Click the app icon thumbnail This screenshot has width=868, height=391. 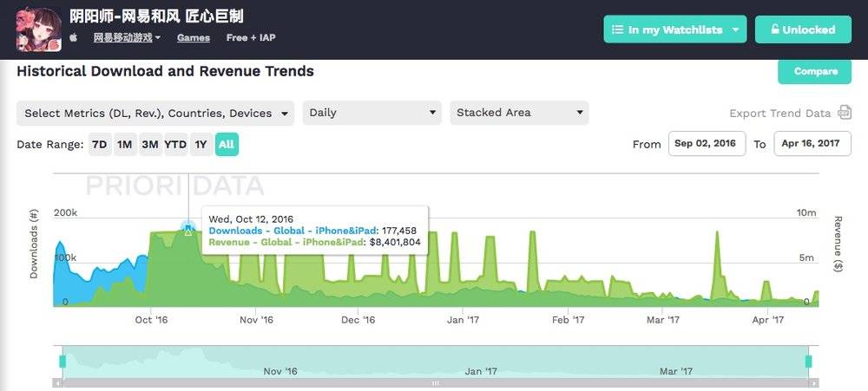coord(39,29)
